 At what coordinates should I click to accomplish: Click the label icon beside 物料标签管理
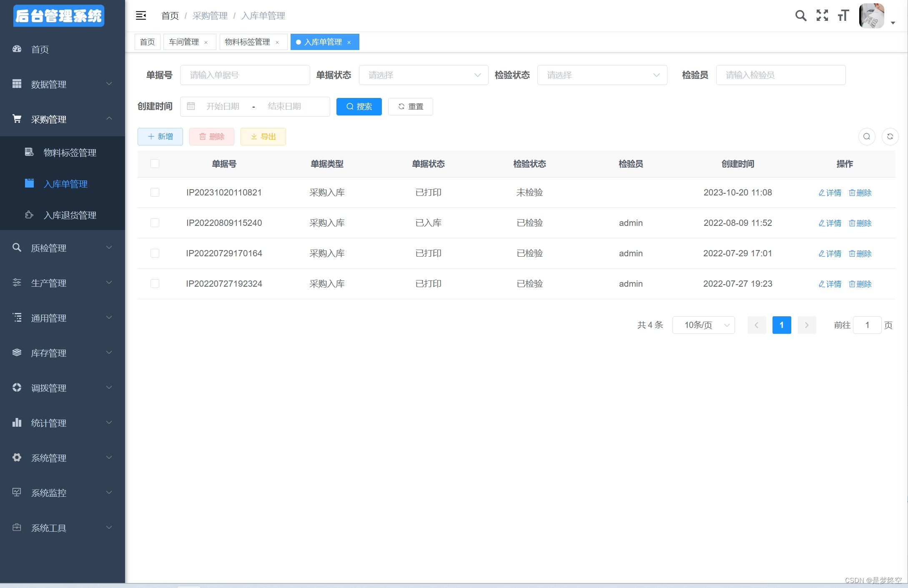click(29, 152)
